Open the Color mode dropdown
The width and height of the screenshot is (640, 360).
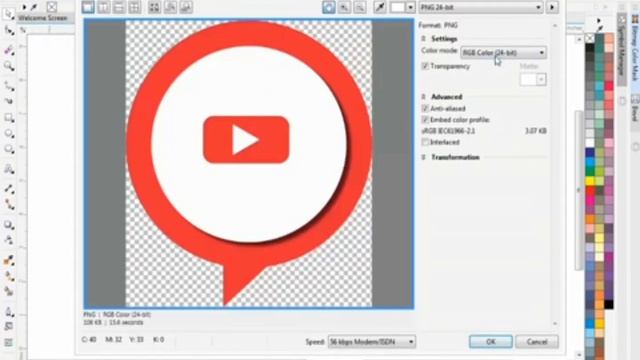coord(503,53)
